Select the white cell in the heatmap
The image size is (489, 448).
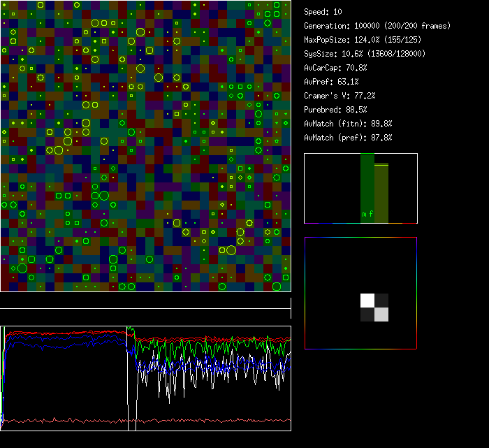click(367, 301)
